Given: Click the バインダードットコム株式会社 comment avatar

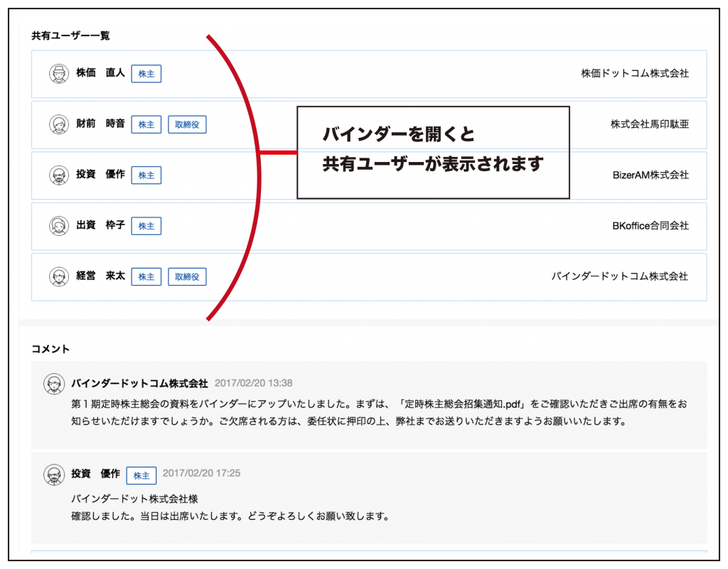Looking at the screenshot, I should pyautogui.click(x=54, y=384).
